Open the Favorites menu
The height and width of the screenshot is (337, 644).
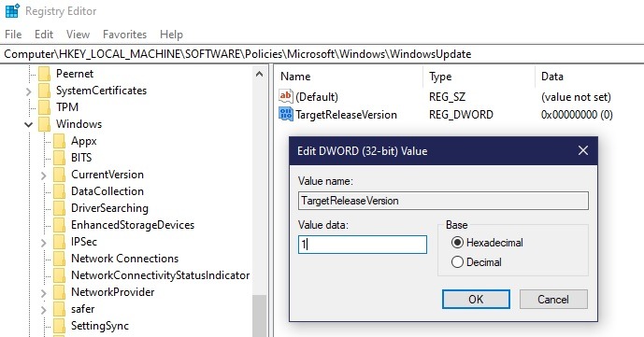pyautogui.click(x=125, y=35)
